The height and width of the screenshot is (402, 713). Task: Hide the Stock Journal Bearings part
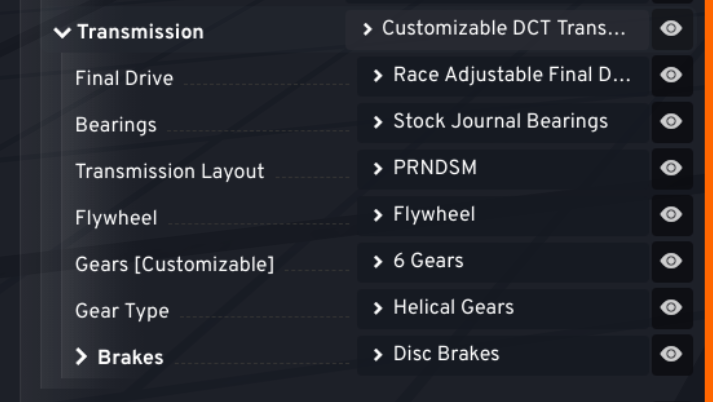tap(672, 122)
